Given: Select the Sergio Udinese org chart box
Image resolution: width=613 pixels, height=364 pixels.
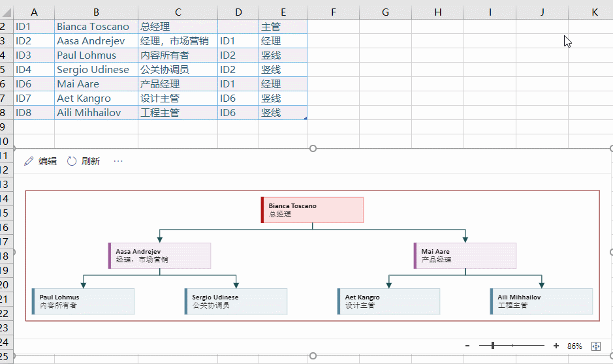Looking at the screenshot, I should point(236,301).
